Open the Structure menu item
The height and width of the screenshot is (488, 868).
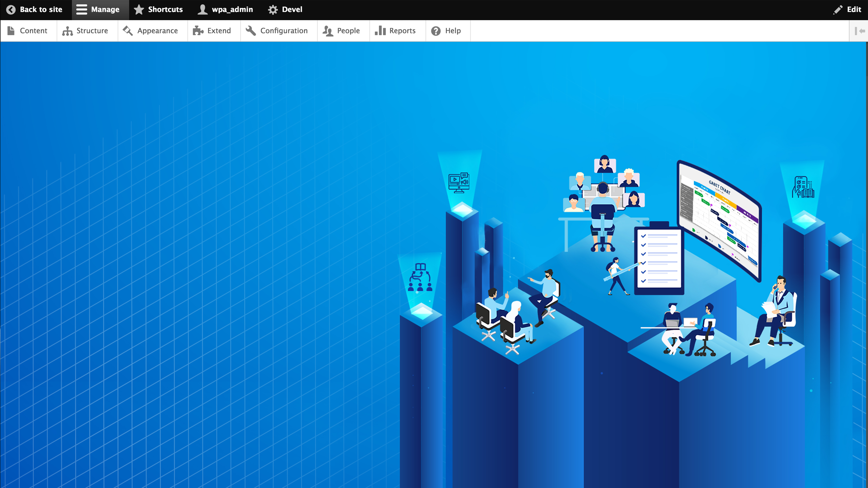click(x=86, y=31)
